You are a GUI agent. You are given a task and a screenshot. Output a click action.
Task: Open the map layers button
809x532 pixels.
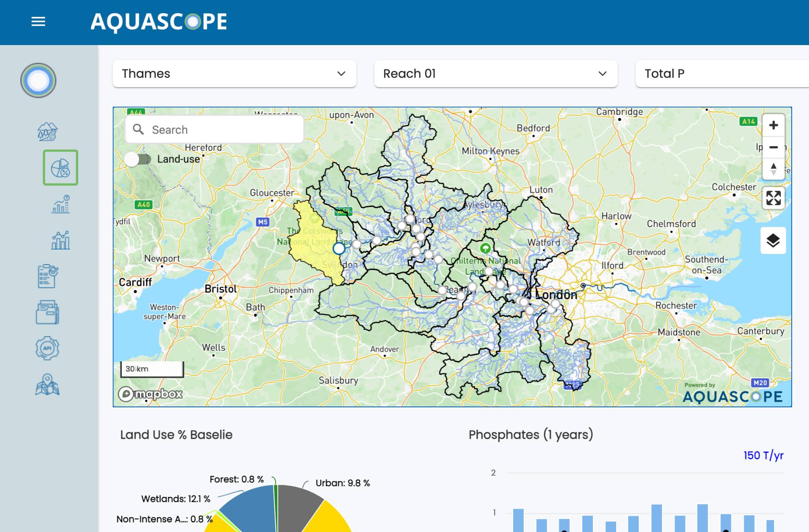click(x=773, y=241)
